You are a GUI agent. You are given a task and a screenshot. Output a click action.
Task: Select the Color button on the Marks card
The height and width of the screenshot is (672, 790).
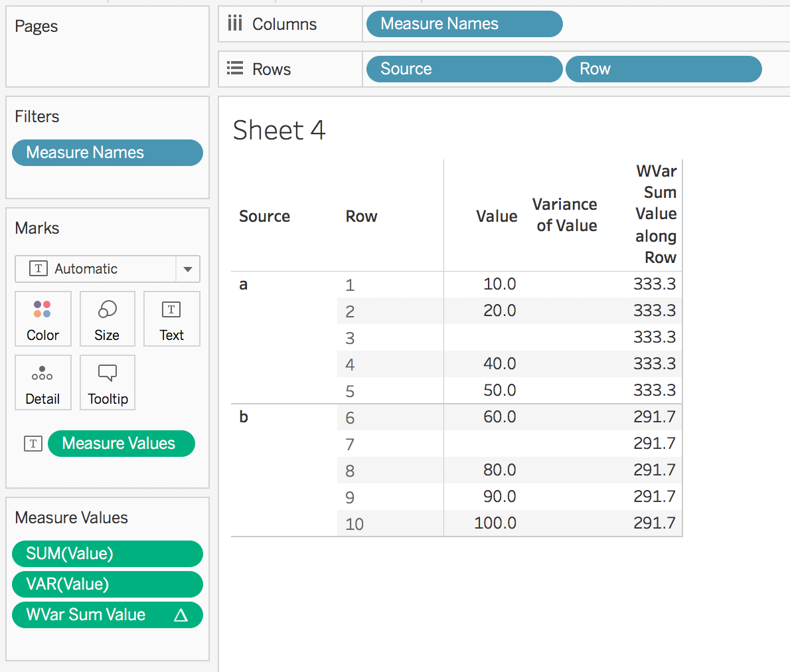(42, 319)
